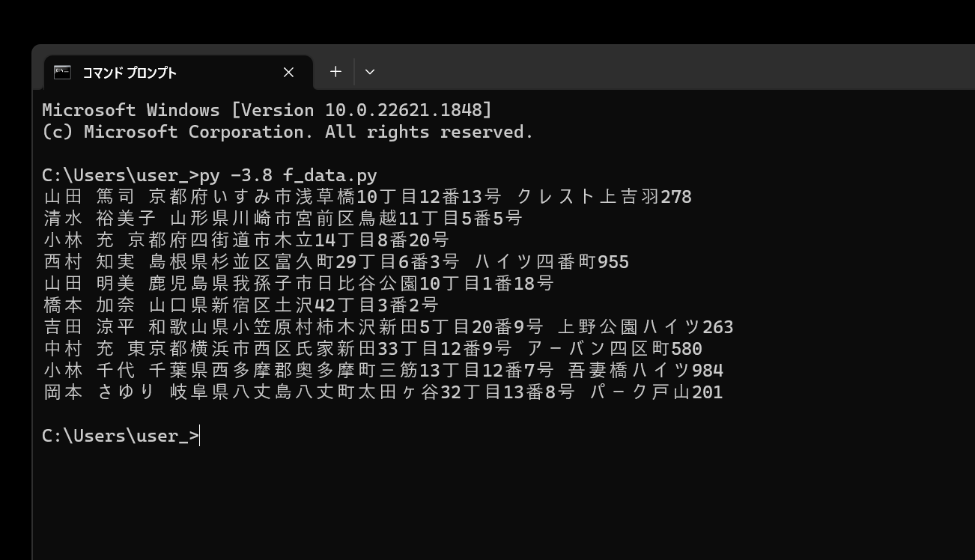The image size is (975, 560).
Task: Click the 小林 充 output line
Action: [x=246, y=240]
